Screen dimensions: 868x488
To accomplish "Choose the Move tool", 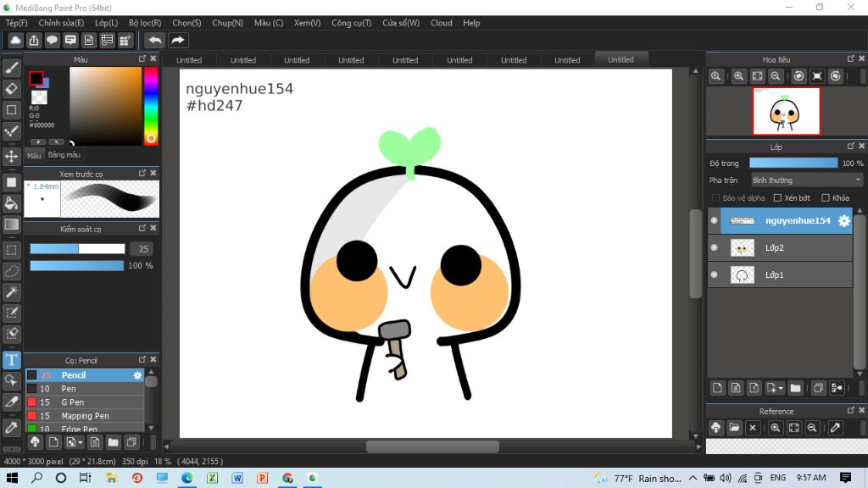I will (x=12, y=157).
